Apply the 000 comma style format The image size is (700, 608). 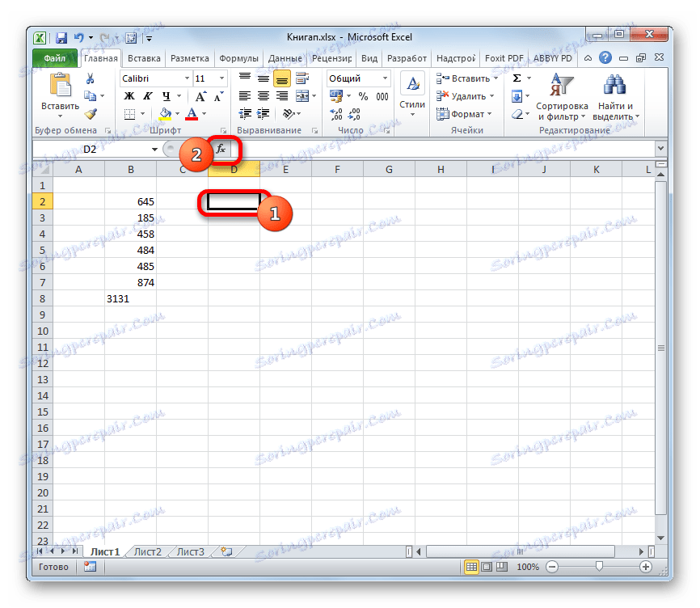coord(382,96)
